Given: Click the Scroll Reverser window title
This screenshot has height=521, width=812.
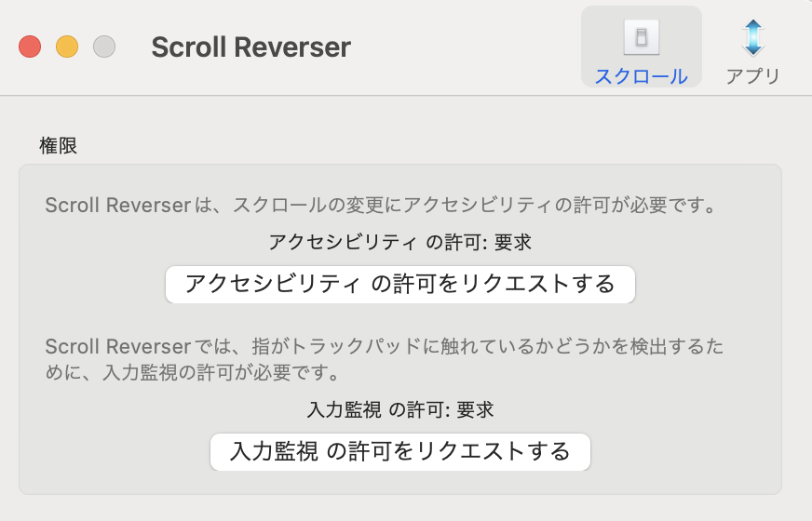Looking at the screenshot, I should coord(250,47).
